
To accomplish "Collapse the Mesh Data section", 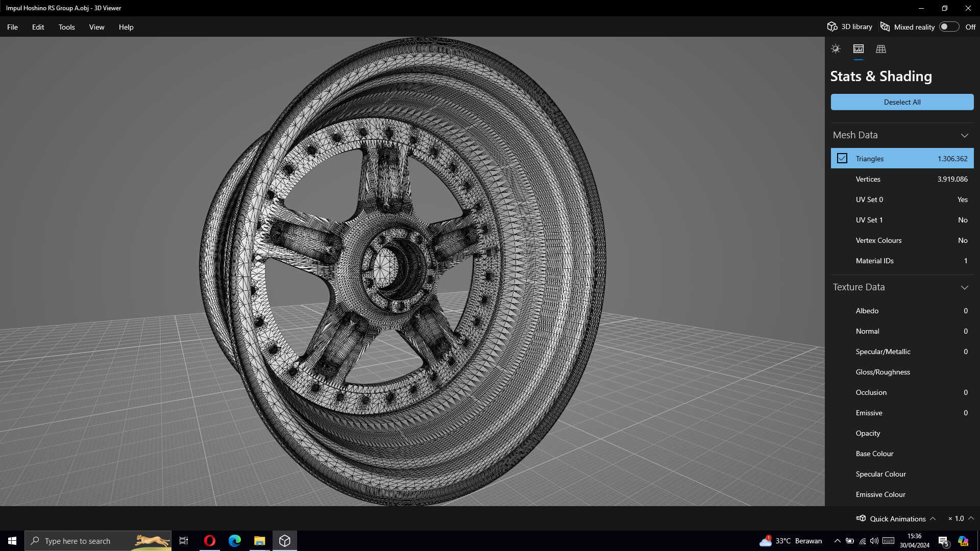I will [x=964, y=135].
